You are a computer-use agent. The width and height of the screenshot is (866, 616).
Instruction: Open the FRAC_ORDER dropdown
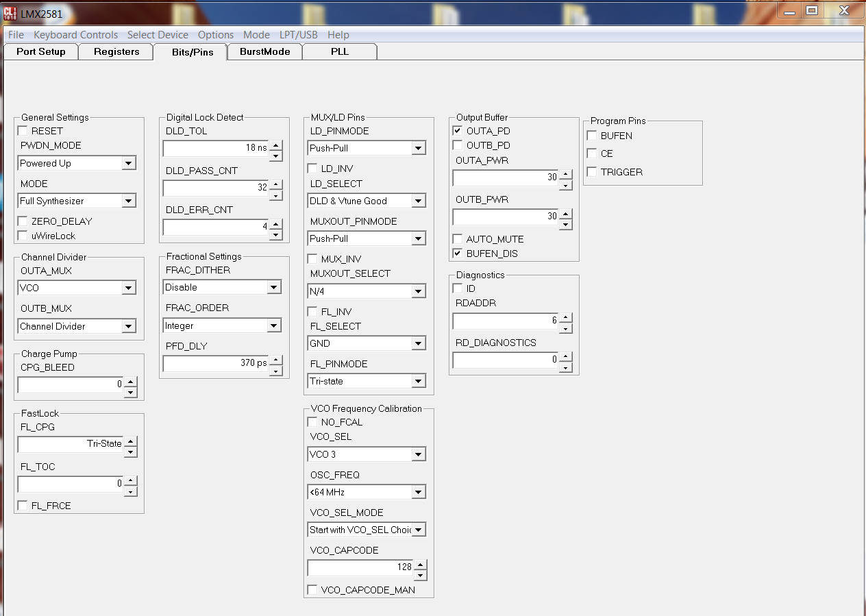(274, 325)
